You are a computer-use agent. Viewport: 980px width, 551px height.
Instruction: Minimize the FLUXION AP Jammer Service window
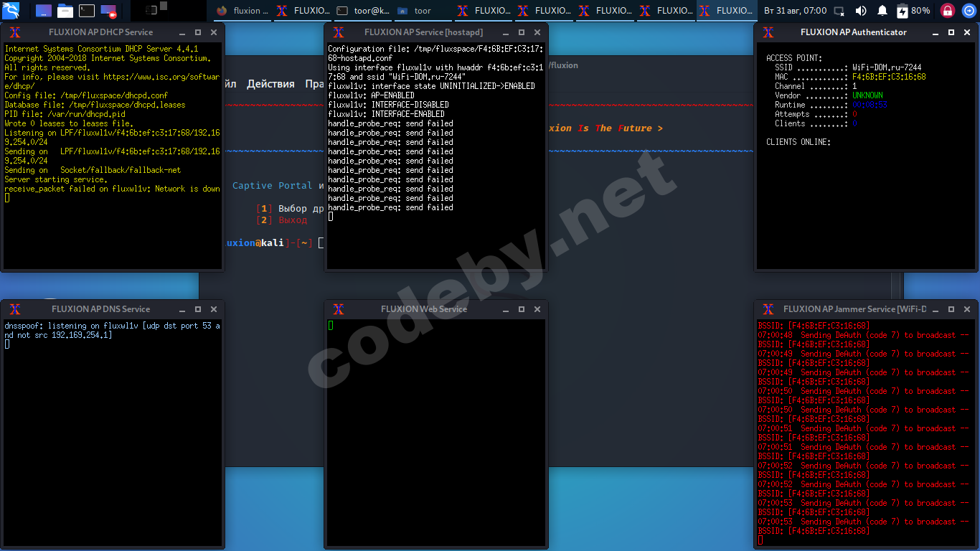tap(936, 310)
